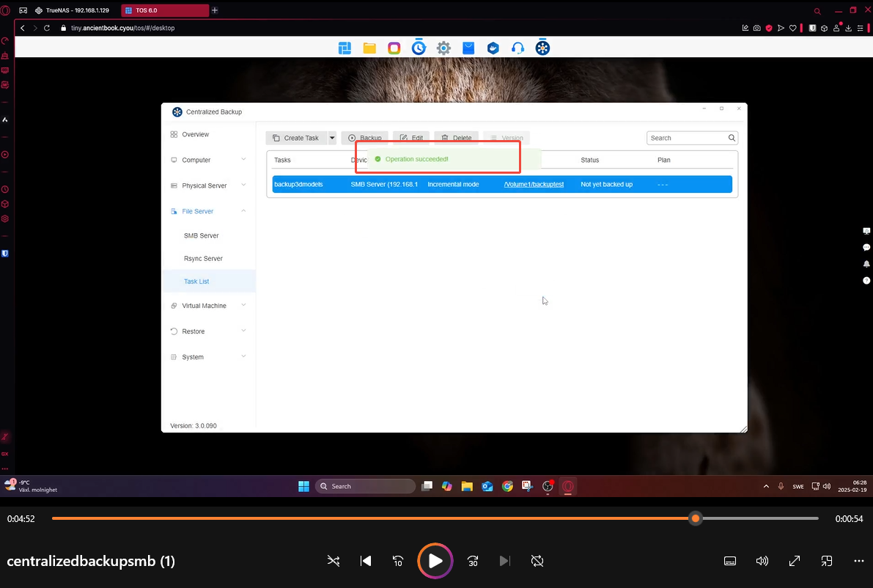873x588 pixels.
Task: Click the Backup toolbar button
Action: (x=365, y=138)
